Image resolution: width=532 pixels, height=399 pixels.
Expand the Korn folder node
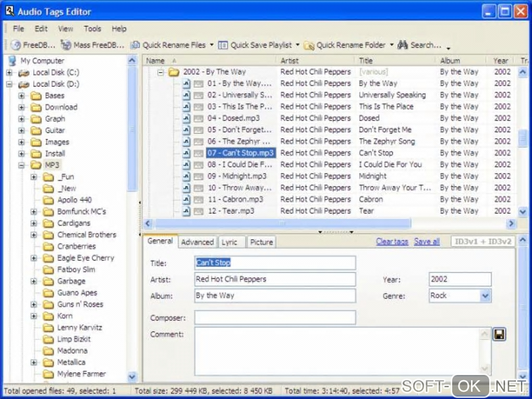(x=33, y=316)
